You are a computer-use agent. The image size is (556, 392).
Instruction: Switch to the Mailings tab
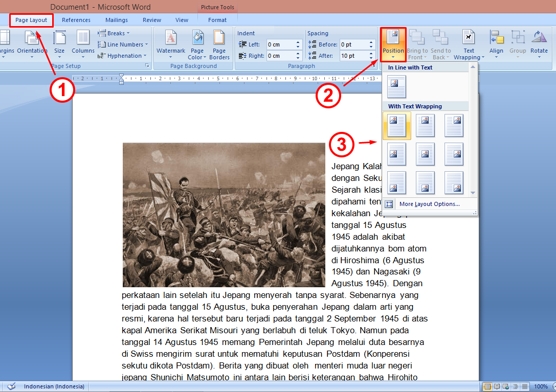pos(116,20)
